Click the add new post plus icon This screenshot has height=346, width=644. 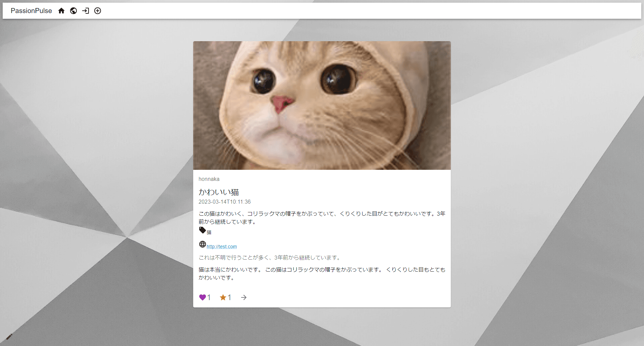click(98, 11)
